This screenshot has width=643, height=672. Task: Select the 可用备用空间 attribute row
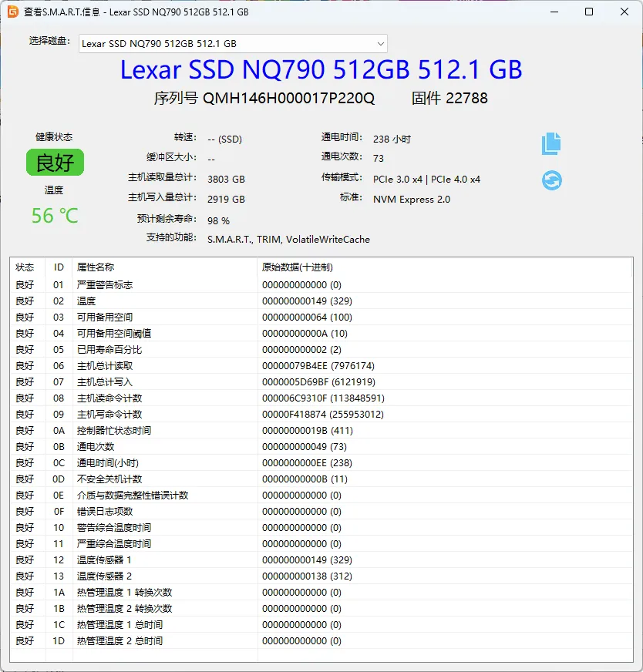(x=321, y=318)
